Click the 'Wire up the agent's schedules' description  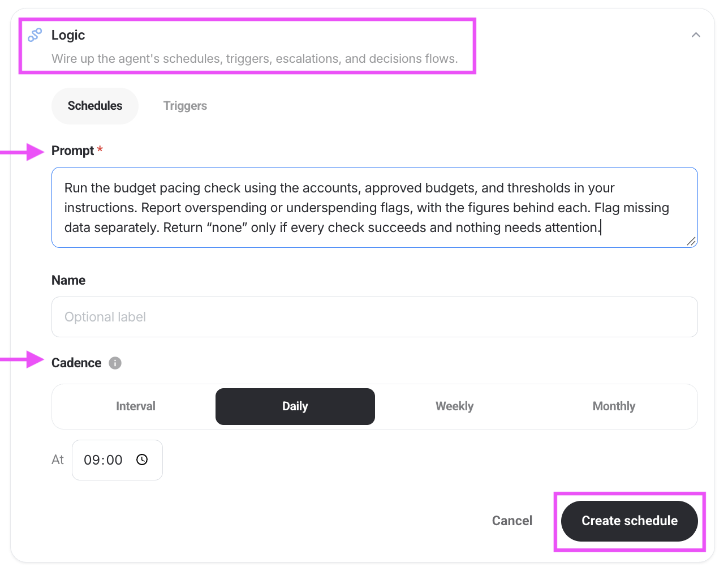[x=255, y=59]
